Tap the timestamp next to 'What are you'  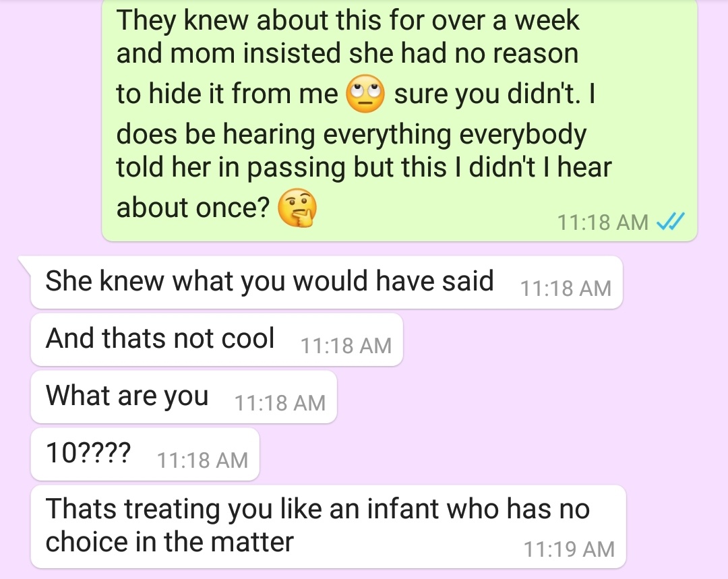[x=280, y=402]
